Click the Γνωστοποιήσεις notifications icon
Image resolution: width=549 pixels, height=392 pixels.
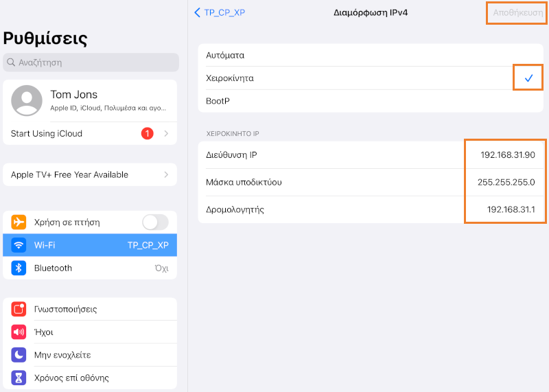[x=19, y=309]
